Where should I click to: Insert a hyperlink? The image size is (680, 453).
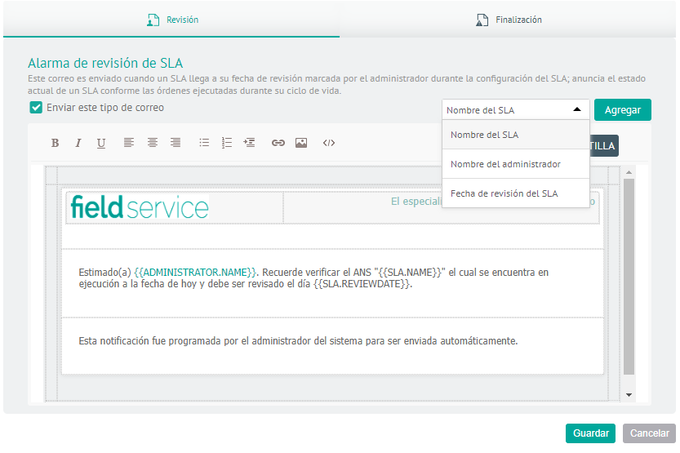tap(278, 143)
